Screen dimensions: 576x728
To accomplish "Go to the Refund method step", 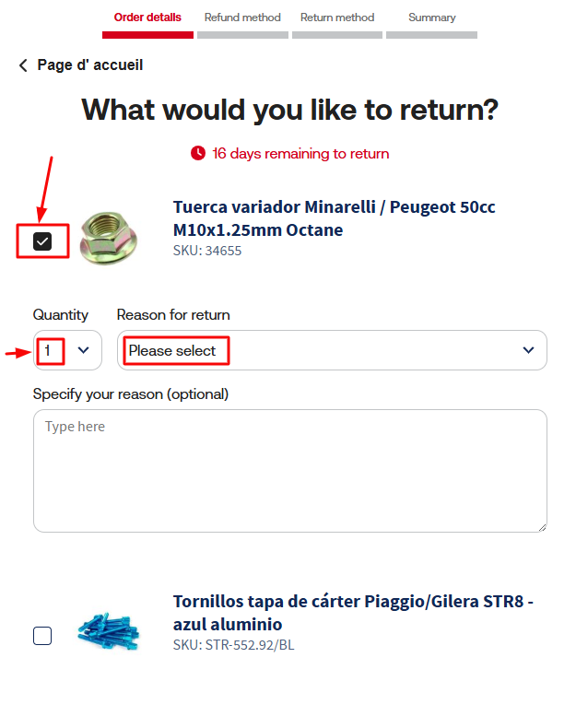I will point(242,18).
